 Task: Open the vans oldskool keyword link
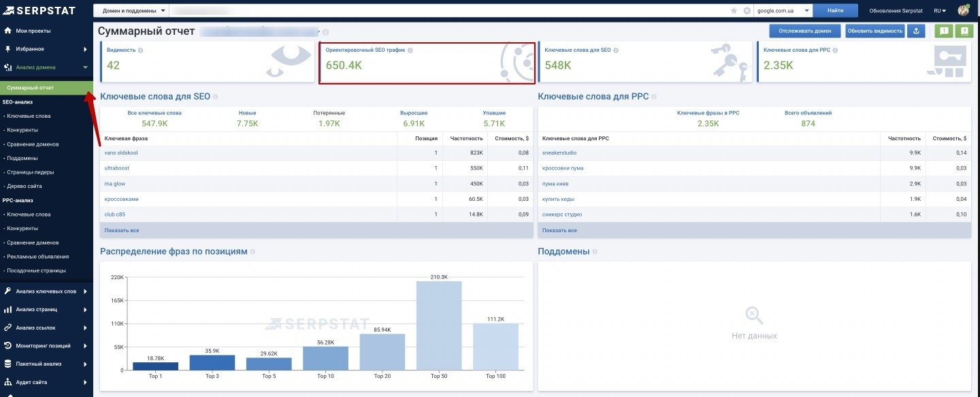(x=121, y=153)
